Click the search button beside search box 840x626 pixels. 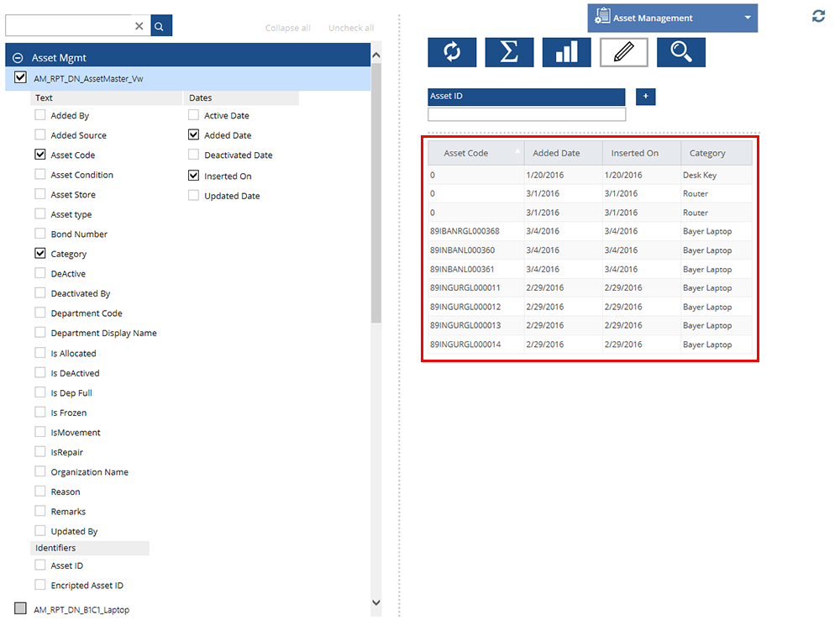tap(161, 25)
